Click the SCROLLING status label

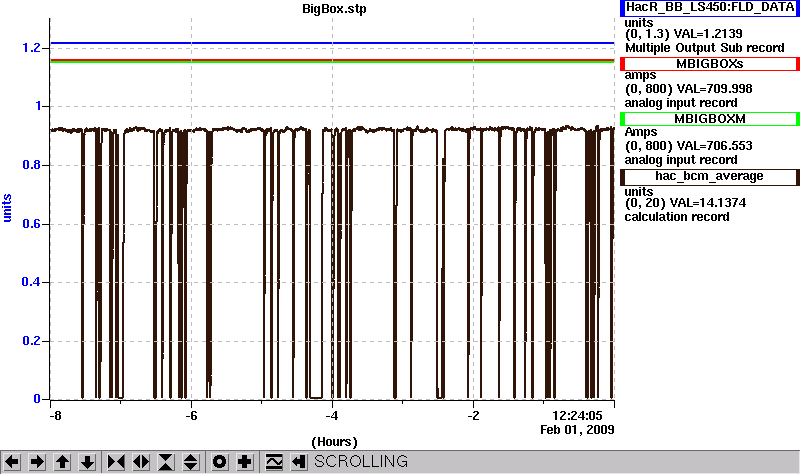point(361,462)
